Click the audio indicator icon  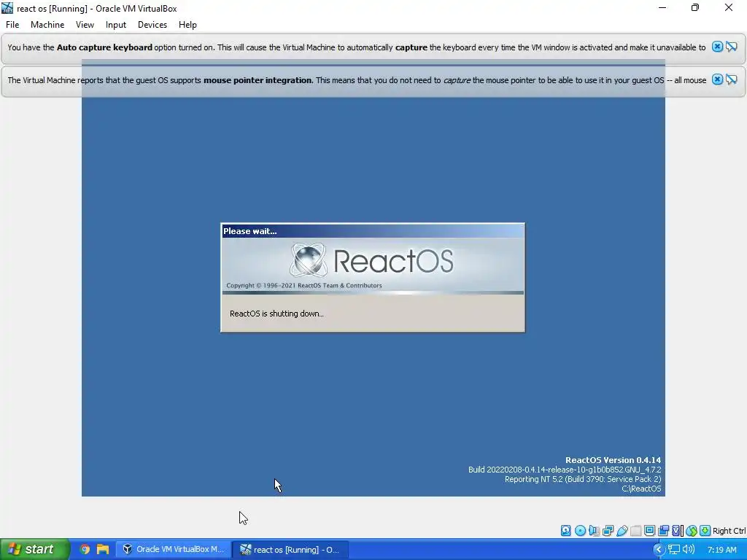pyautogui.click(x=594, y=531)
